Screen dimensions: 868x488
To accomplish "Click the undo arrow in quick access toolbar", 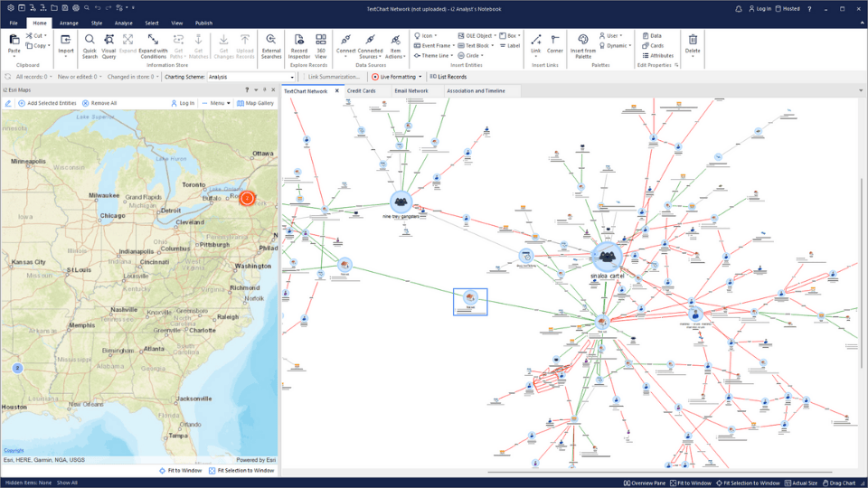I will pos(98,8).
